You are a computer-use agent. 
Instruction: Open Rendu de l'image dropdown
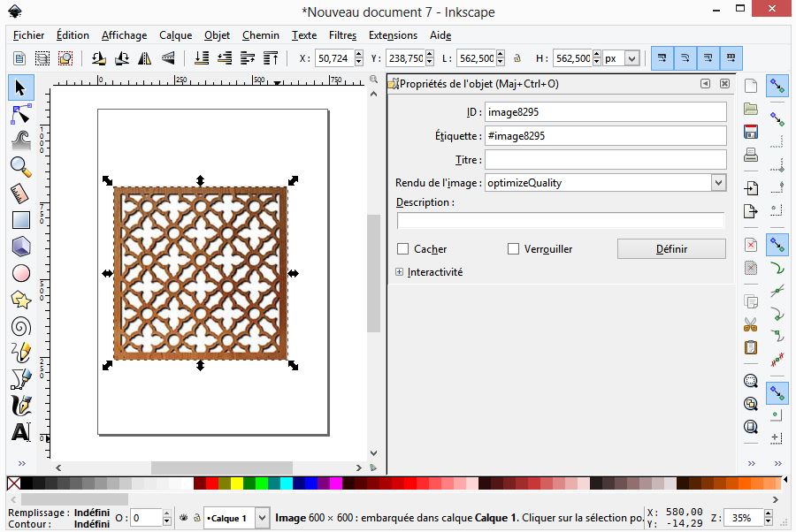point(718,183)
